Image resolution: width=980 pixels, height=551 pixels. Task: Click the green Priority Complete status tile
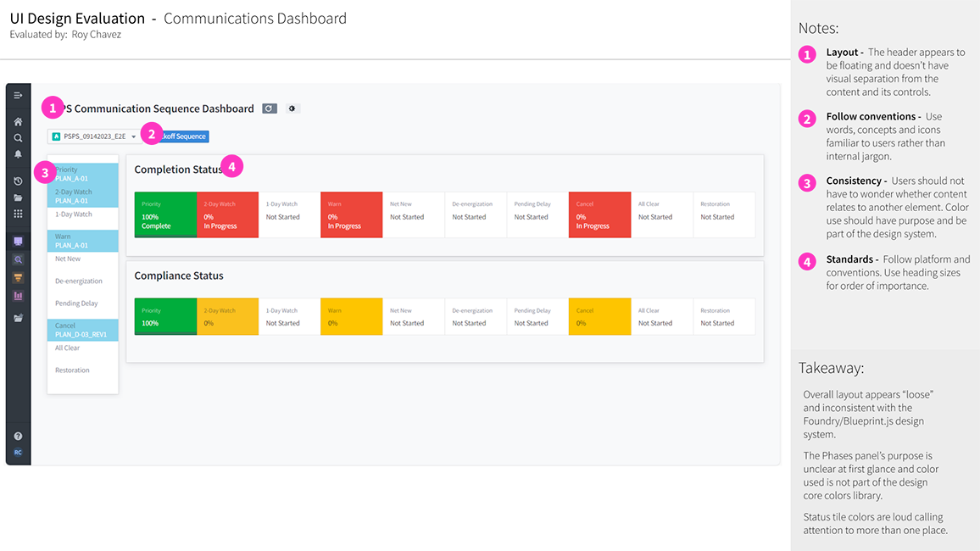pyautogui.click(x=164, y=214)
